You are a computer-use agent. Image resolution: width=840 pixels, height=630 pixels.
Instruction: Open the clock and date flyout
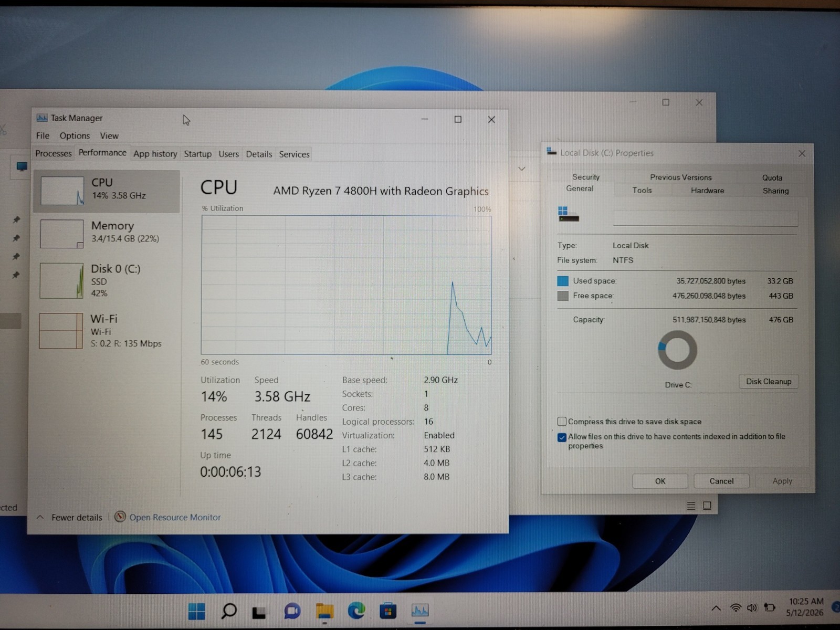click(x=805, y=607)
